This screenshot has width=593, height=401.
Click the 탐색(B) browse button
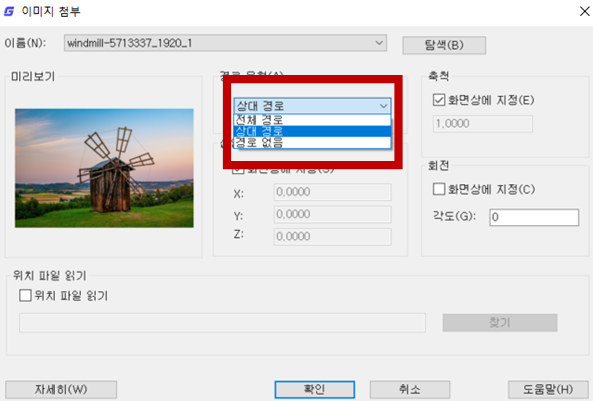point(444,45)
